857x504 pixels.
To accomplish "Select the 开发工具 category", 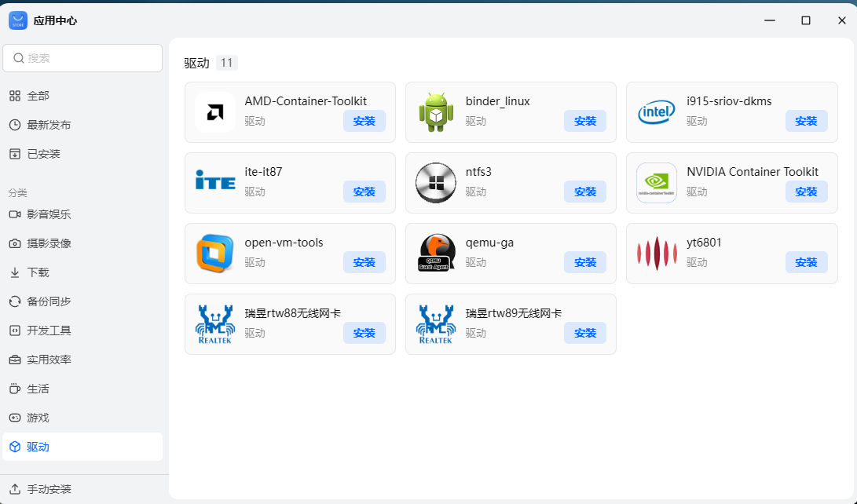I will click(82, 331).
